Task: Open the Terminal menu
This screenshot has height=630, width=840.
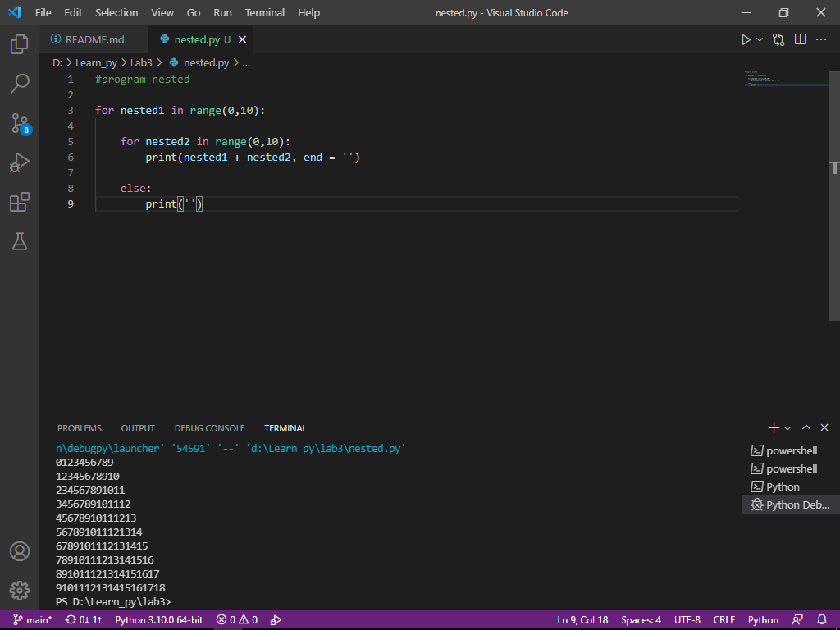Action: (265, 13)
